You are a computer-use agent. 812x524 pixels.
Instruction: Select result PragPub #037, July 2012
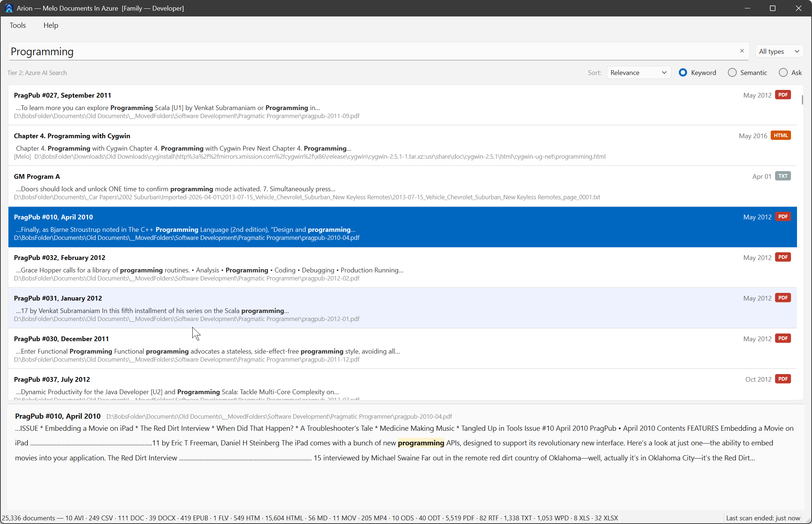(x=402, y=385)
